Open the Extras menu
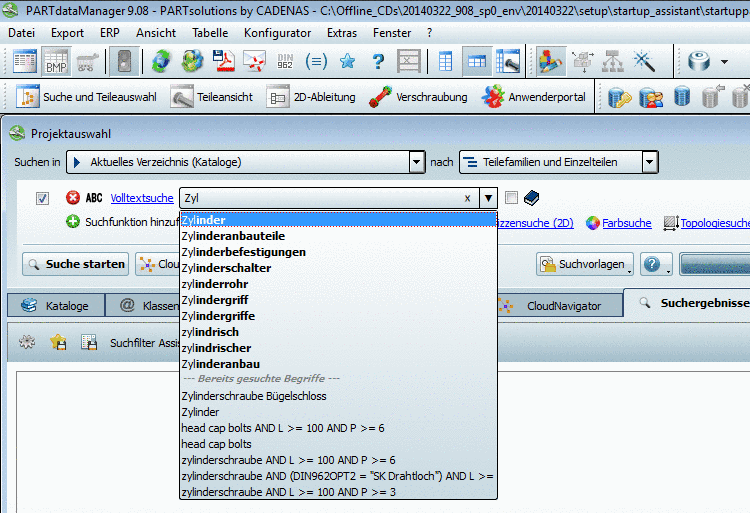The width and height of the screenshot is (750, 513). pos(342,33)
